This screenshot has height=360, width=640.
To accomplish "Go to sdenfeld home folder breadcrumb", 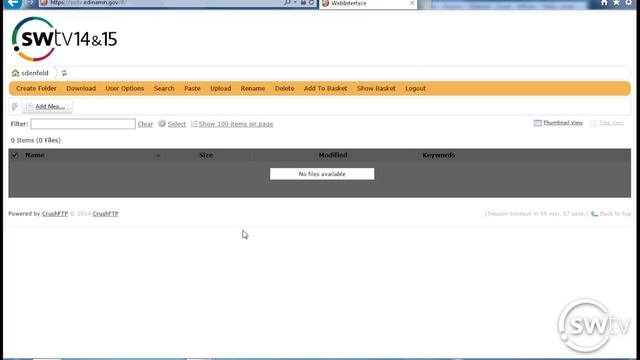I will (31, 73).
